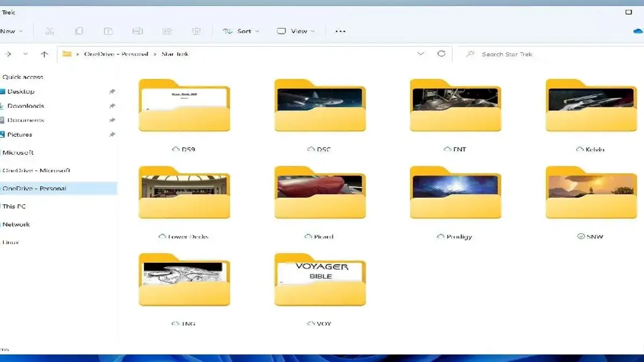Open the New item dropdown

coord(12,31)
